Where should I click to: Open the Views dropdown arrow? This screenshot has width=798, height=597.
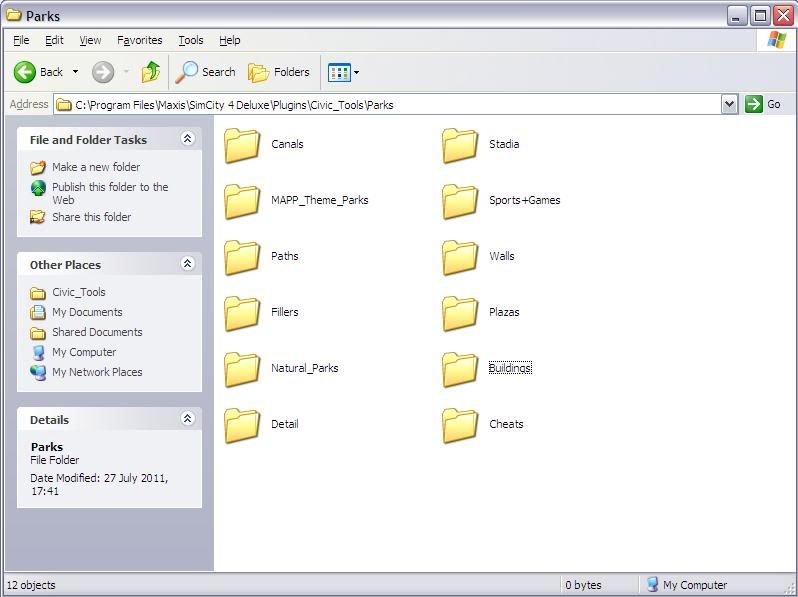[356, 72]
